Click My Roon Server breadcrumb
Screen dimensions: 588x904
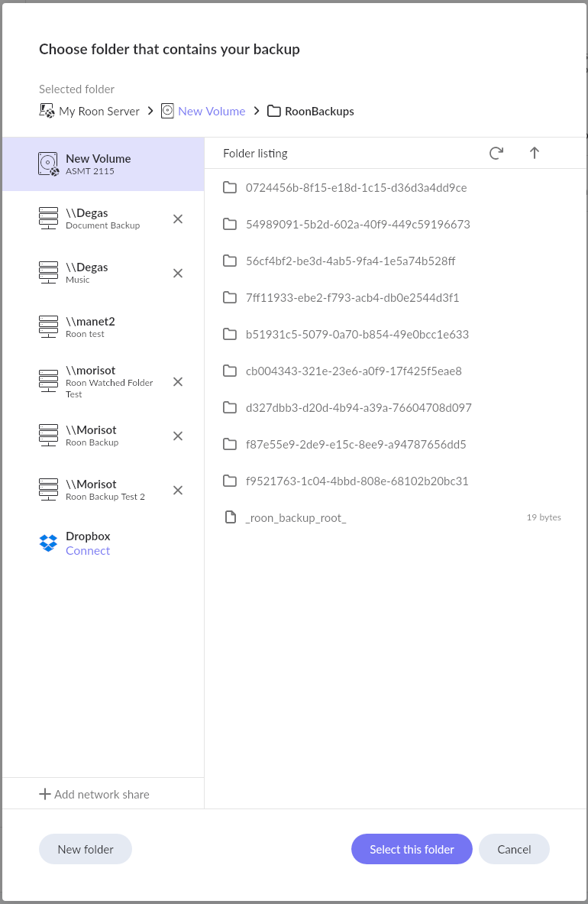coord(99,112)
